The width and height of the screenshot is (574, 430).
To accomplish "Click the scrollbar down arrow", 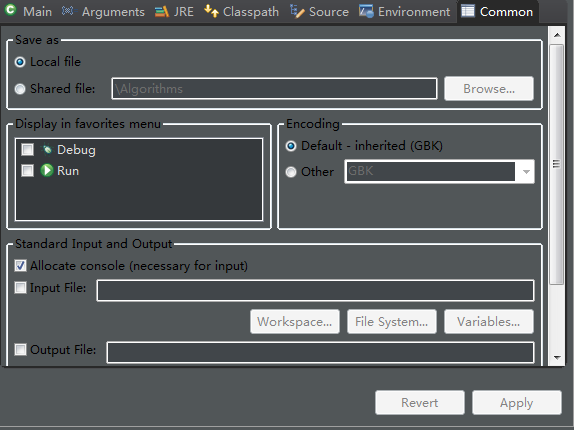I will 557,358.
